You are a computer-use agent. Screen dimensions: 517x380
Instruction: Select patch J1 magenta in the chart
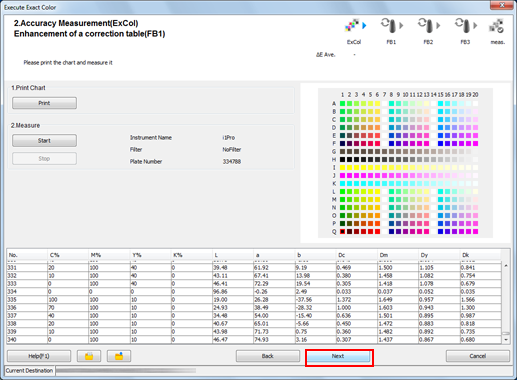point(342,175)
